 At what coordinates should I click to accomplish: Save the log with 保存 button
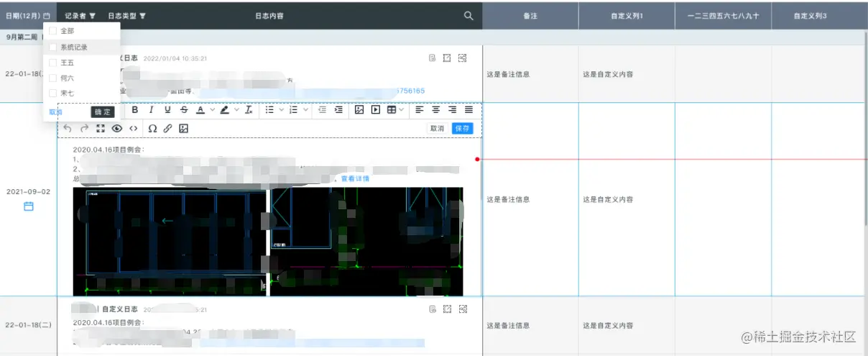coord(463,128)
